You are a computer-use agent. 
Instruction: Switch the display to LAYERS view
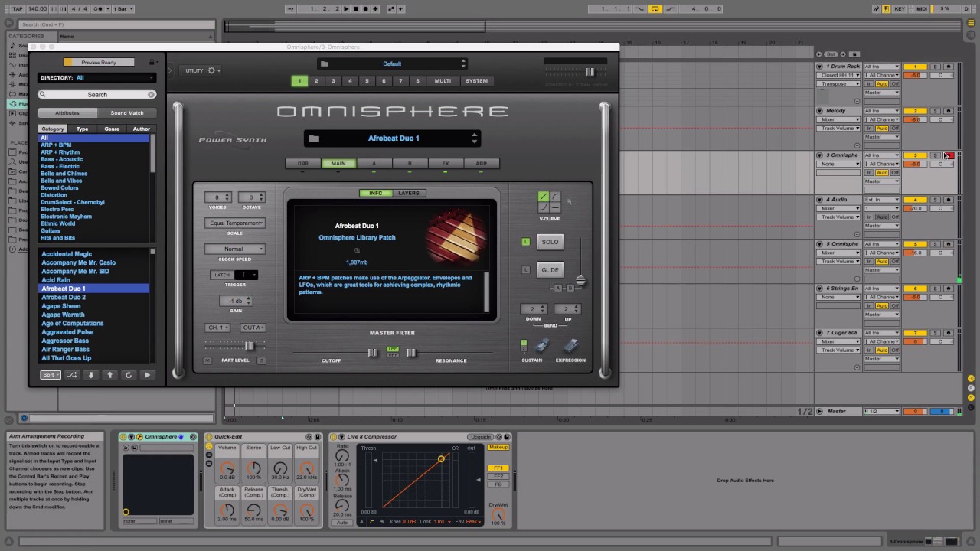pyautogui.click(x=409, y=194)
